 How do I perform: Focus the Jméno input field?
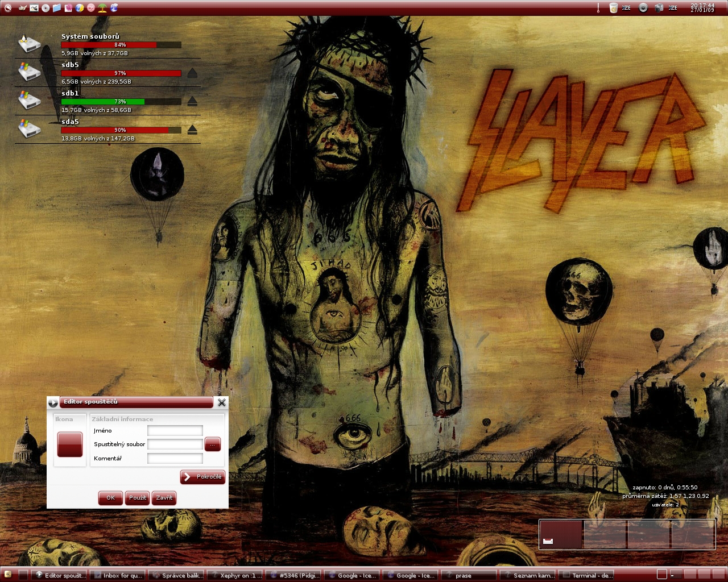(175, 431)
